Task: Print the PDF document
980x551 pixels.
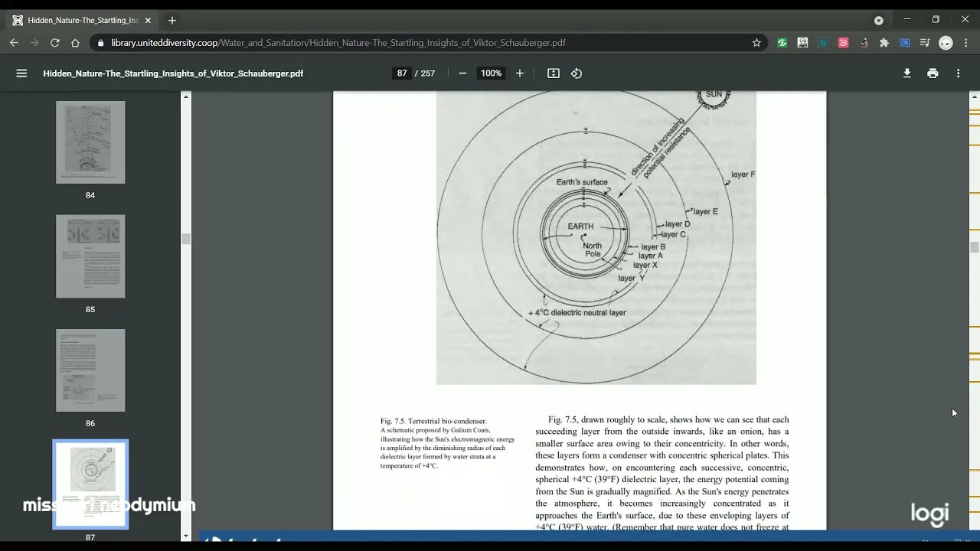Action: click(x=933, y=73)
